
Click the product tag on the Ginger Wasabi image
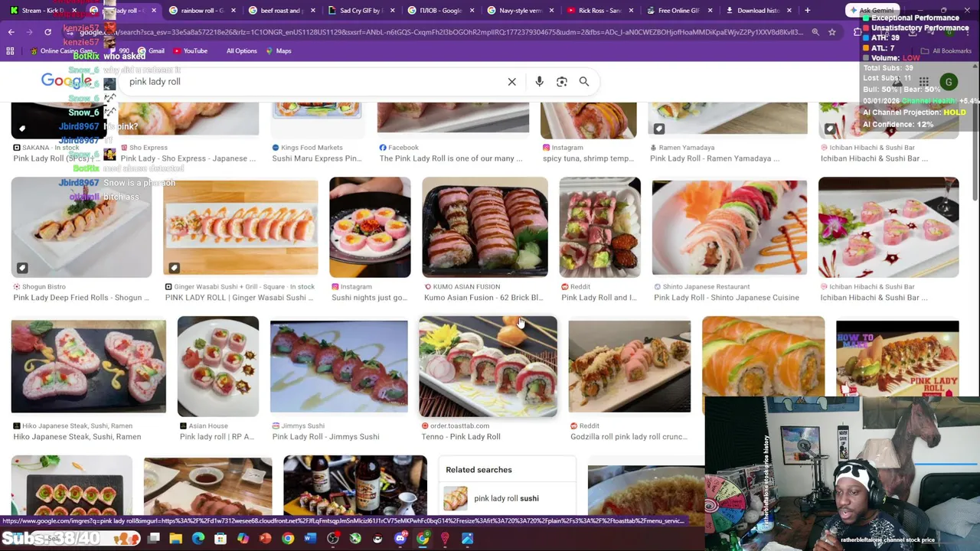[x=174, y=268]
